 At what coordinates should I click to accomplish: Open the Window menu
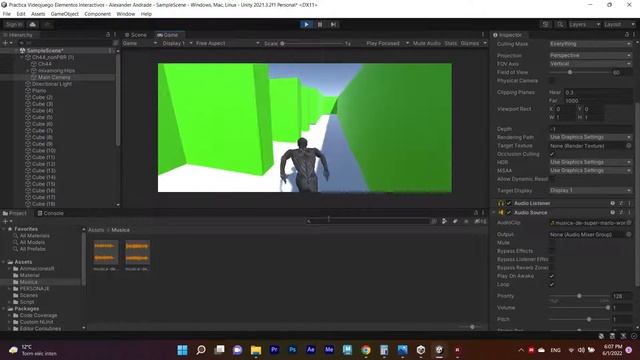point(125,14)
